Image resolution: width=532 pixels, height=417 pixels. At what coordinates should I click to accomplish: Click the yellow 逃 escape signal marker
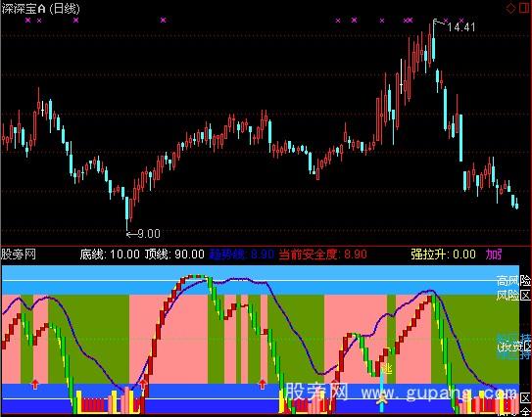click(387, 369)
